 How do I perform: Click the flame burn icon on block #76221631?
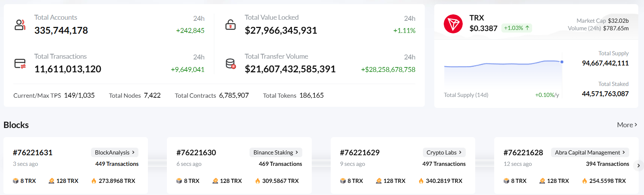[94, 181]
